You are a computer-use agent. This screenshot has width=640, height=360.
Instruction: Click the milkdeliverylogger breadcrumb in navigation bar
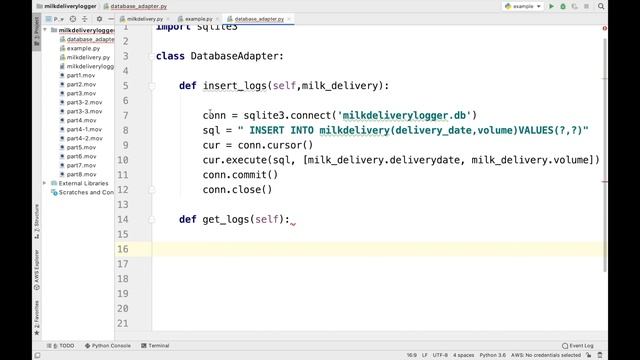click(67, 7)
